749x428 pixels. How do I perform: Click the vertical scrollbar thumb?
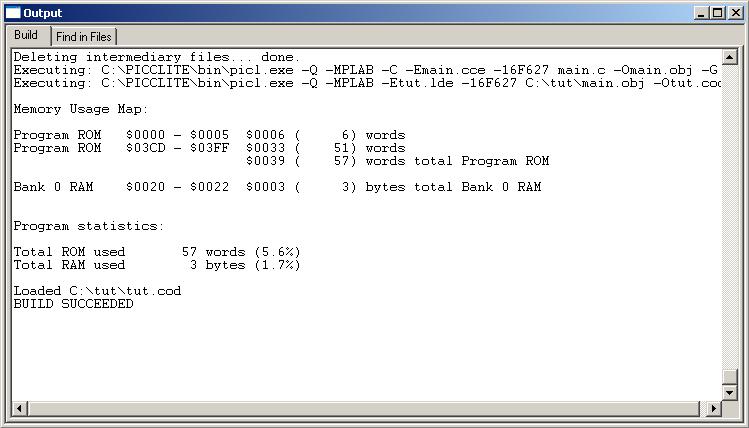click(729, 376)
